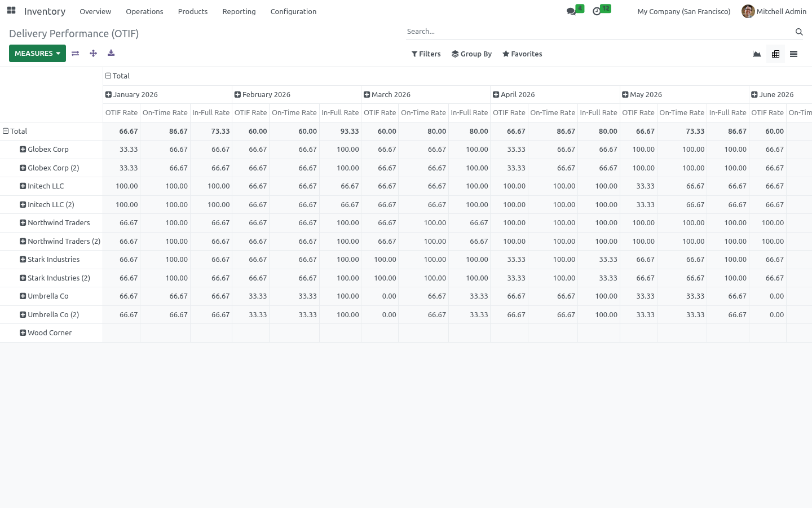Download the pivot table as xlsx
This screenshot has height=508, width=812.
[x=111, y=53]
